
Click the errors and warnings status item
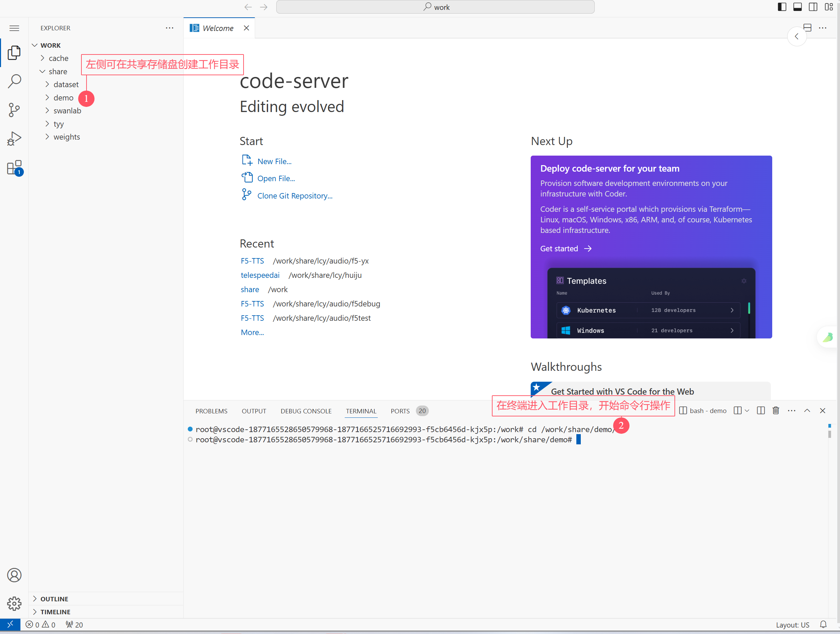click(40, 624)
